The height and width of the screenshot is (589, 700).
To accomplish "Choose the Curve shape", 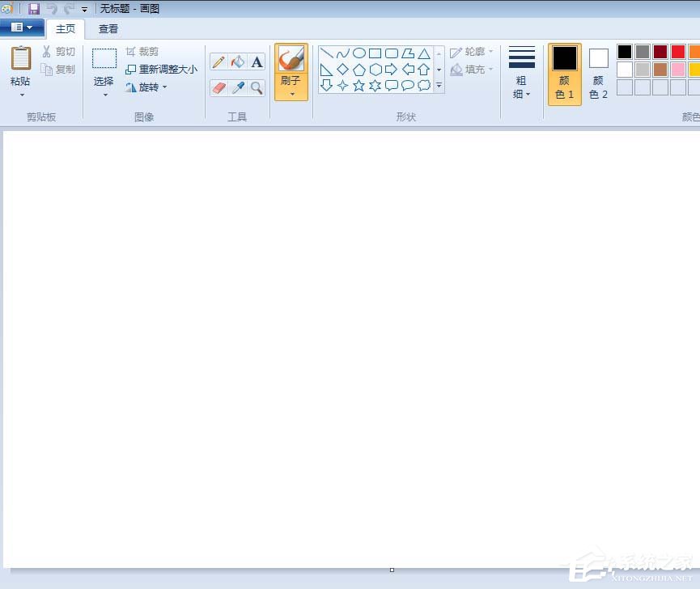I will pos(343,53).
